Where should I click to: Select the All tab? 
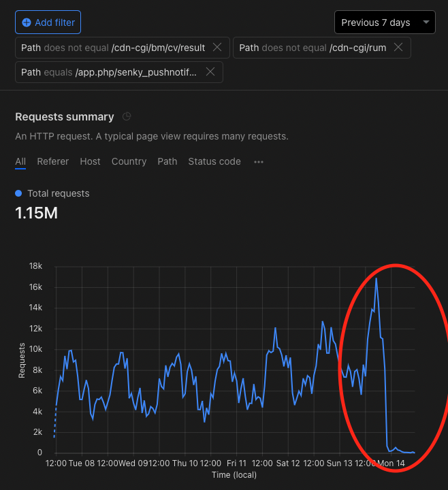click(20, 161)
